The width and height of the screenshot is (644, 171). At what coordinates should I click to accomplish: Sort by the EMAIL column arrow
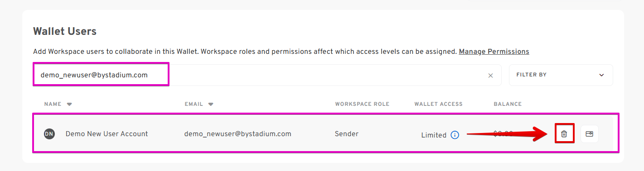[211, 104]
